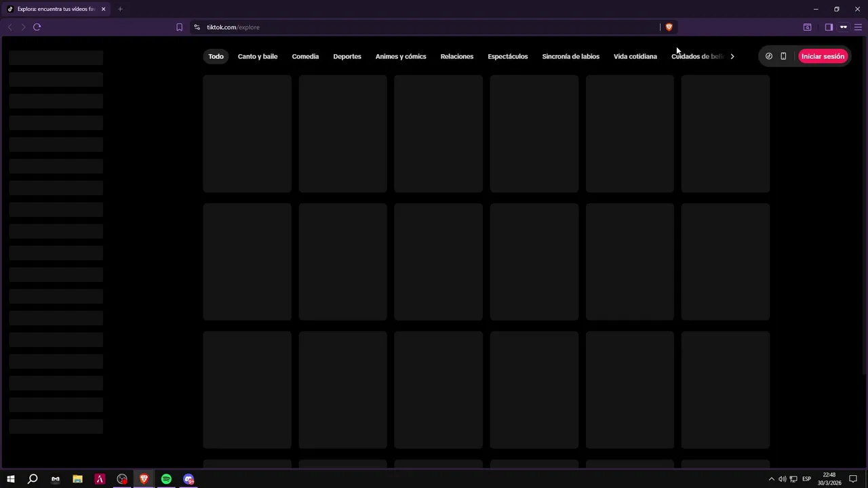
Task: Select the Relaciones category
Action: click(457, 56)
